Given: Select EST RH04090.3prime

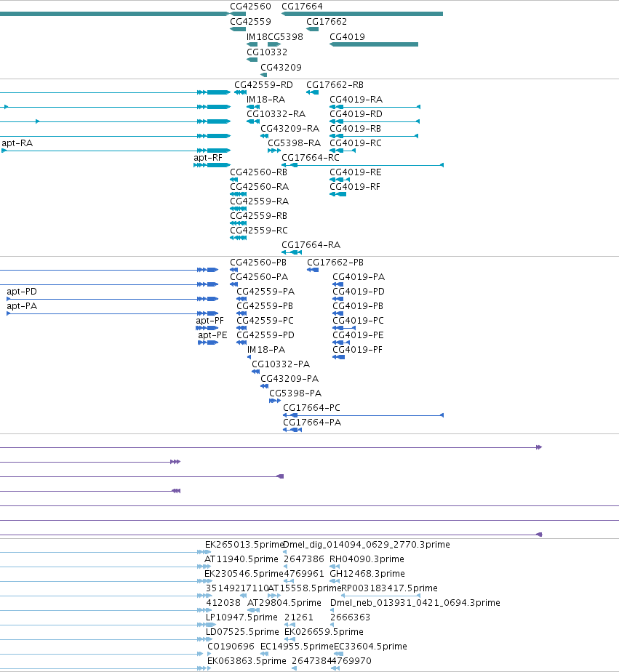Looking at the screenshot, I should pos(367,559).
